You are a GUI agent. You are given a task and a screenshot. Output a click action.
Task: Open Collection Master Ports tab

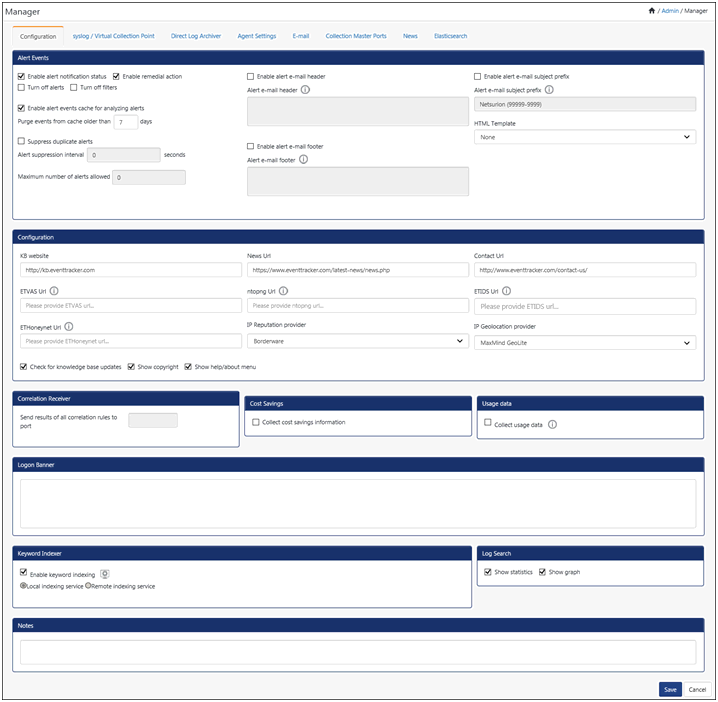point(356,36)
